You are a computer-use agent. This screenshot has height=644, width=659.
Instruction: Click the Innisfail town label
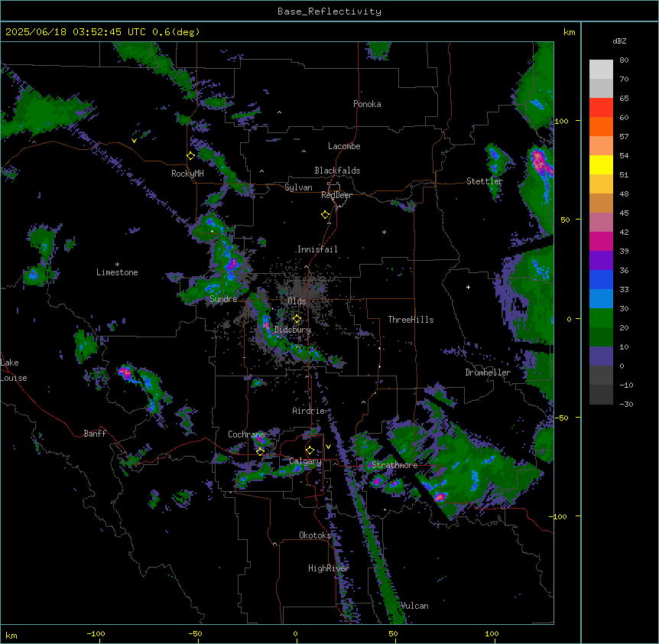(317, 249)
